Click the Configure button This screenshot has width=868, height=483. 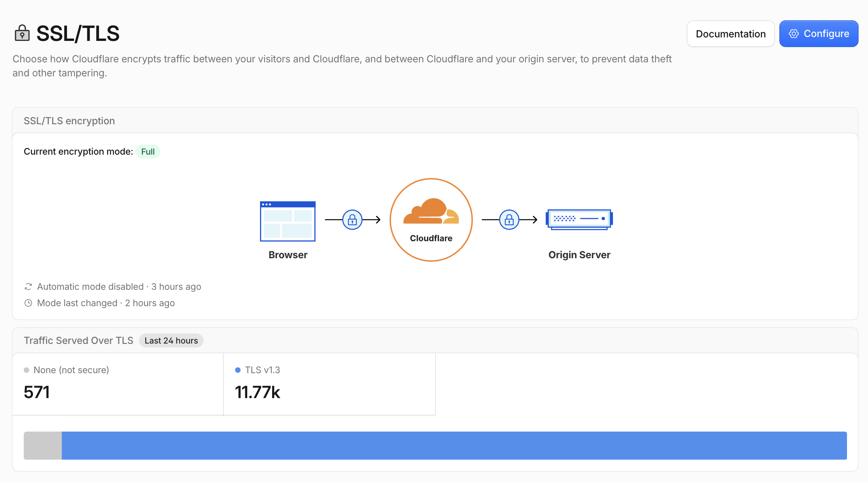tap(819, 34)
